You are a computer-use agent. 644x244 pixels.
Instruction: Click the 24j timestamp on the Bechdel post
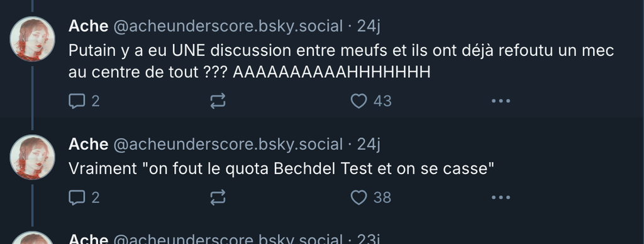pos(369,144)
